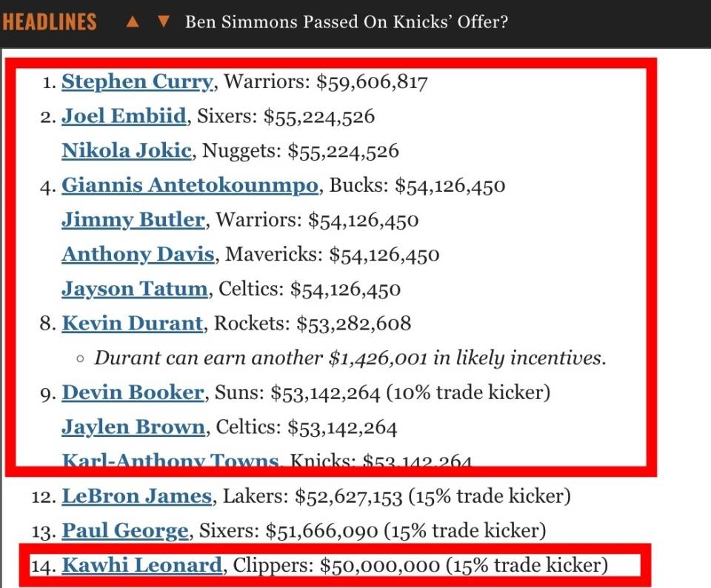Image resolution: width=711 pixels, height=588 pixels.
Task: Open the Ben Simmons Knicks headline
Action: (x=346, y=21)
